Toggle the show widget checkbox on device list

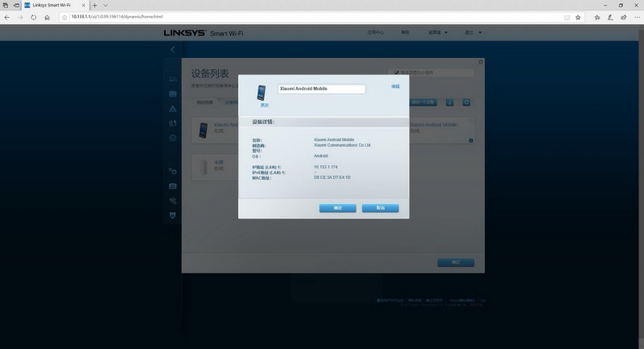pyautogui.click(x=396, y=73)
